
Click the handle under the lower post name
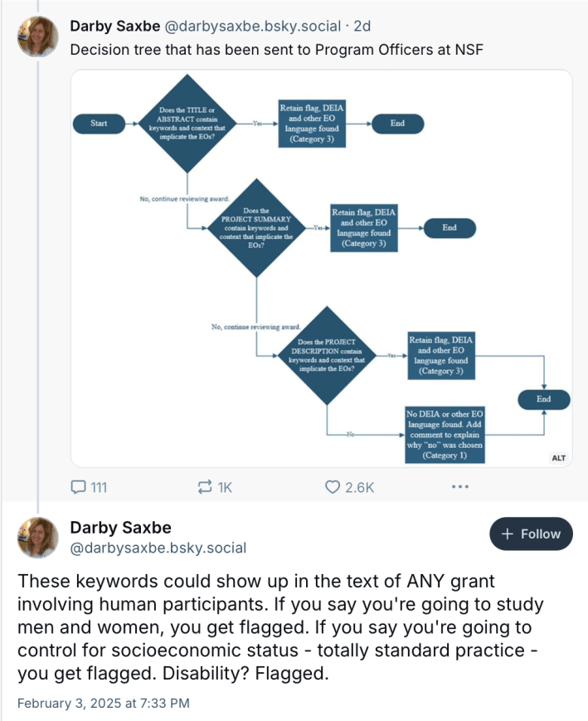(x=158, y=548)
